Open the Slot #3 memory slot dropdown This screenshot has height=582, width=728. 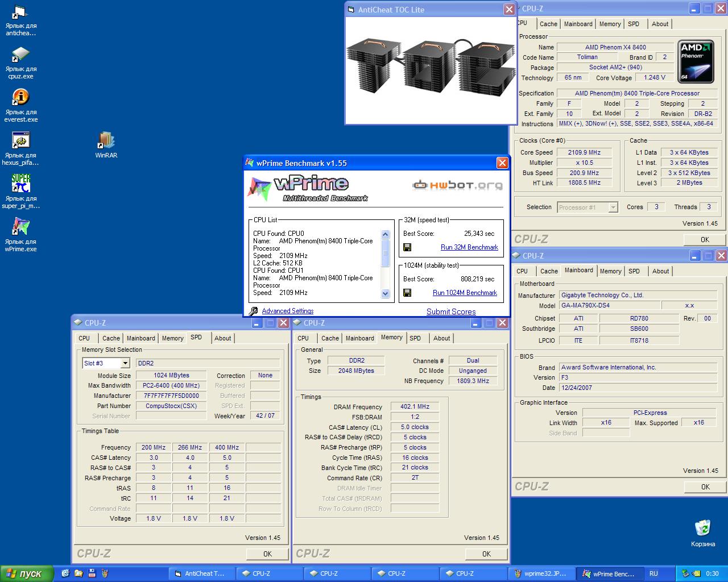(125, 363)
